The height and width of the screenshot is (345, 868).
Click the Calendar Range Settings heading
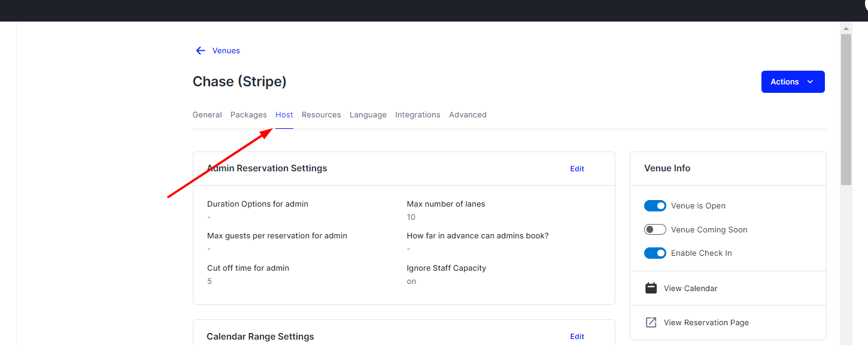260,337
